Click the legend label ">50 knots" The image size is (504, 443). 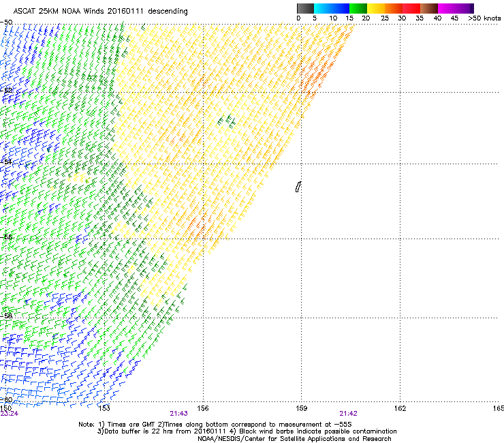pyautogui.click(x=484, y=18)
